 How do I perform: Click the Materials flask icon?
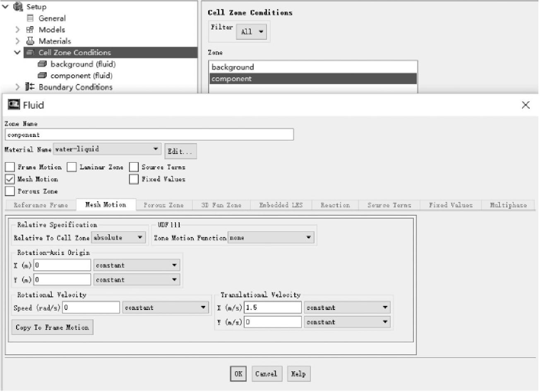coord(30,41)
